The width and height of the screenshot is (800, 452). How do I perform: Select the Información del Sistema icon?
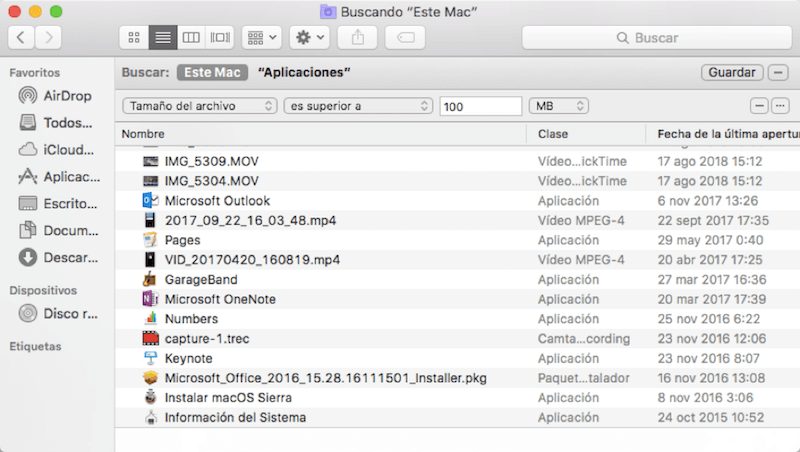151,417
